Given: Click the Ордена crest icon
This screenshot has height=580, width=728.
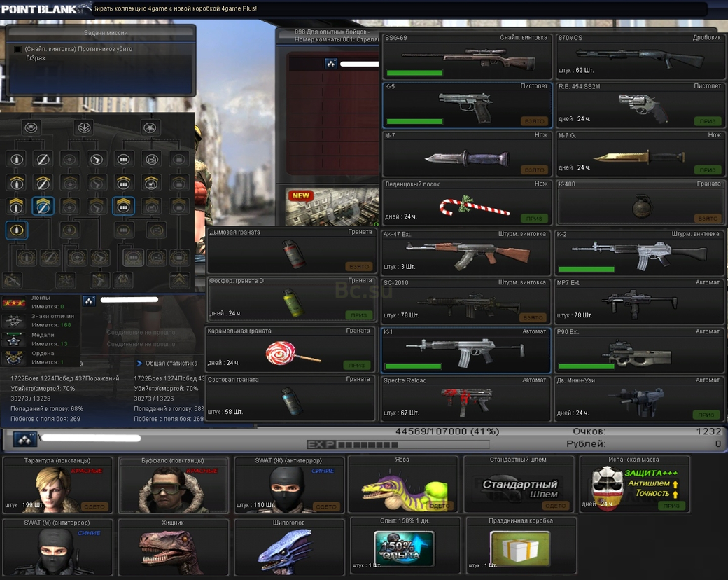Looking at the screenshot, I should click(14, 358).
